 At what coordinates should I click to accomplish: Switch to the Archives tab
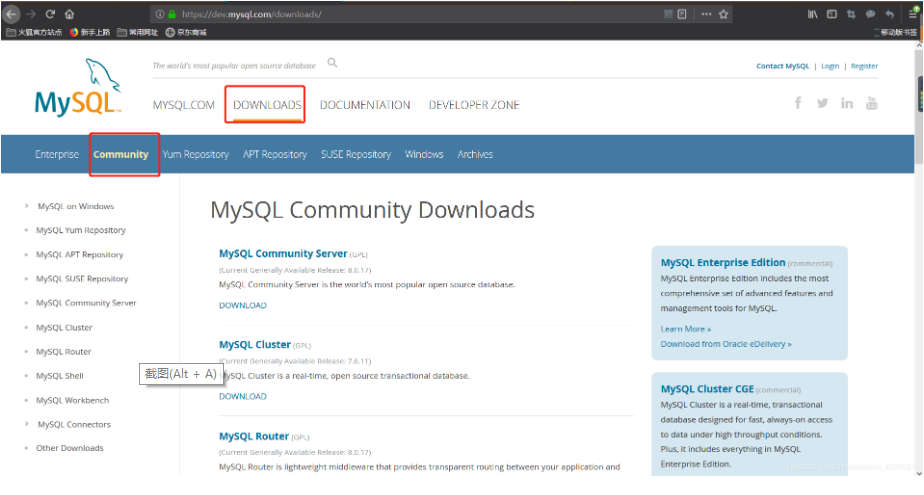pyautogui.click(x=475, y=154)
